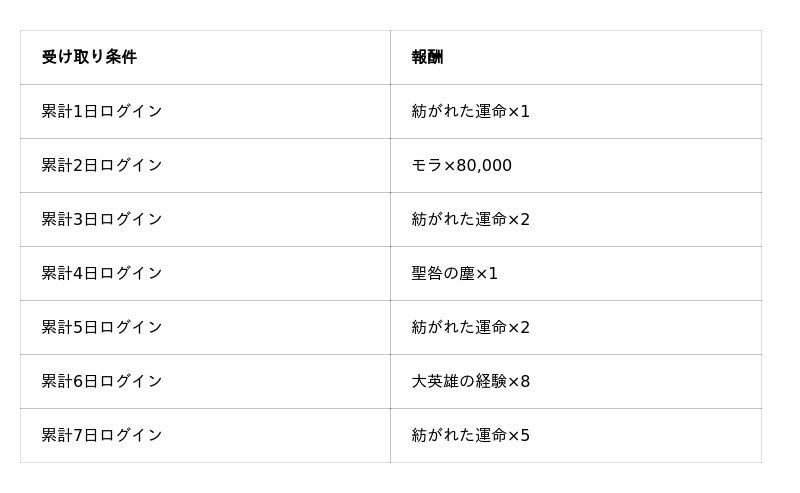Click the ×1 quantity after 聖呇の塵
This screenshot has height=493, width=800.
(x=487, y=273)
